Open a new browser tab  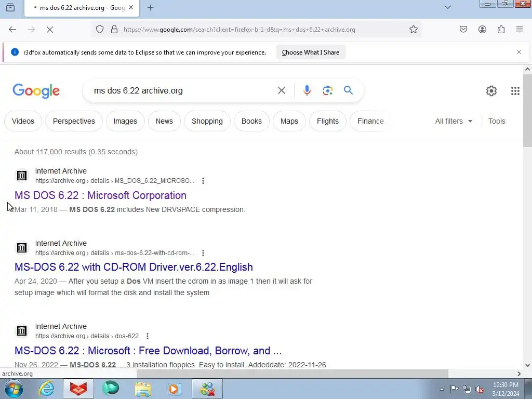pos(150,7)
